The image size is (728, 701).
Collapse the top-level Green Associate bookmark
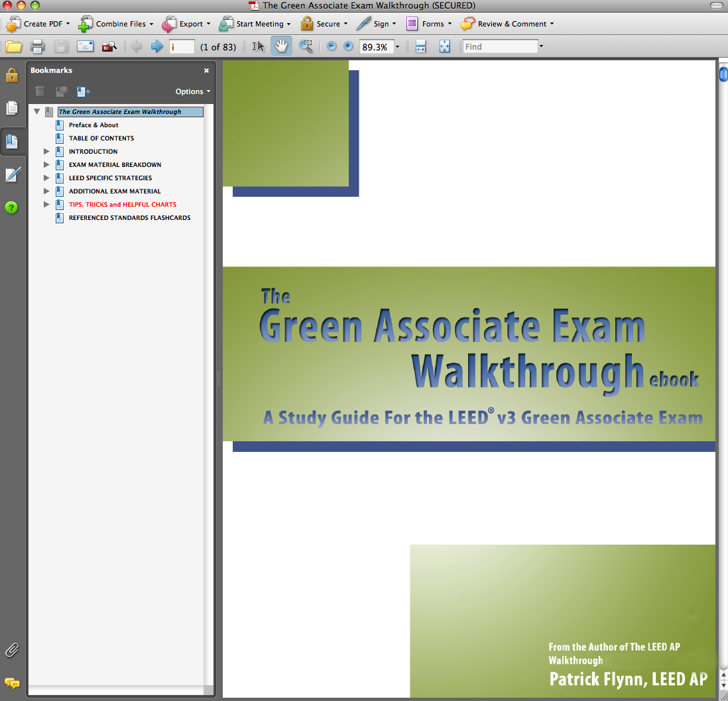pos(37,111)
